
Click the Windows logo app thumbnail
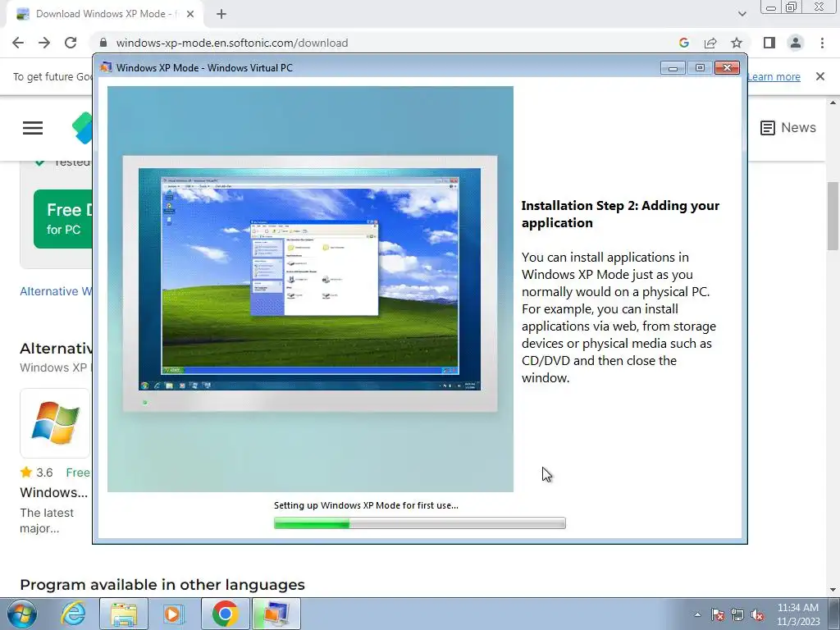coord(55,423)
